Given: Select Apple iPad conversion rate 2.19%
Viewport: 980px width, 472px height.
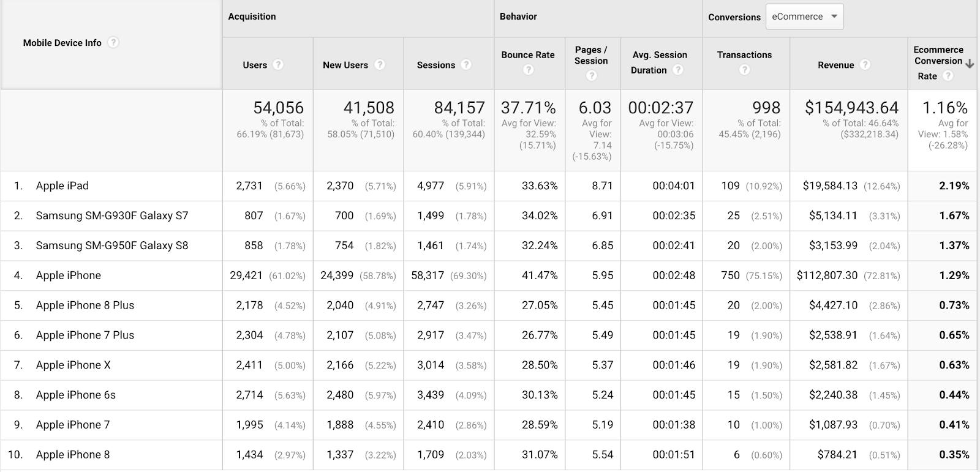Looking at the screenshot, I should 954,185.
